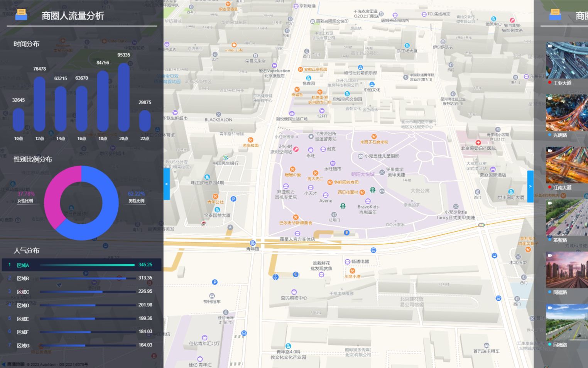Click the 豪庭国际酒店 hotel icon
The image size is (588, 368).
(x=493, y=169)
